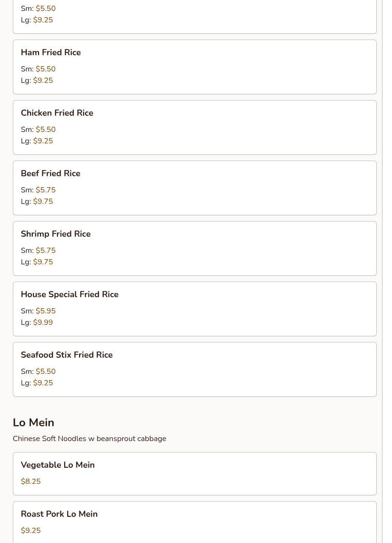Screen dimensions: 392x543
Task: Choose the Beef Fried Rice item
Action: point(50,173)
